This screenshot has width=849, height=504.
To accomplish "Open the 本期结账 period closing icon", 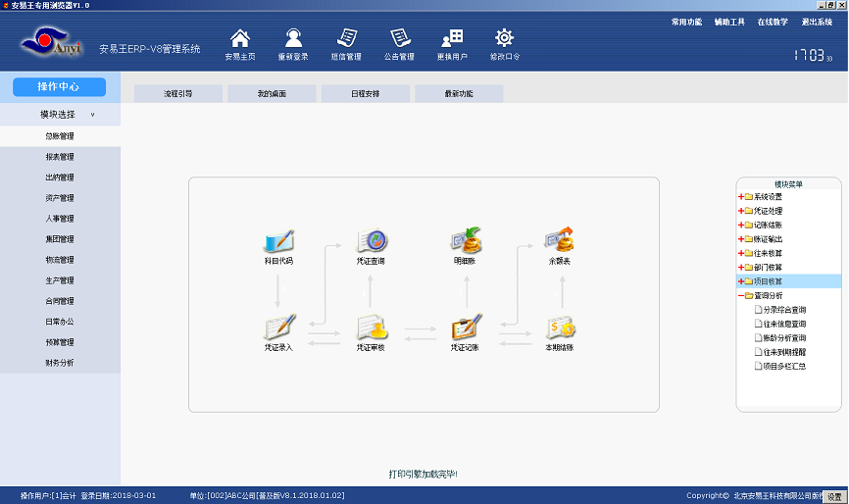I will tap(561, 327).
